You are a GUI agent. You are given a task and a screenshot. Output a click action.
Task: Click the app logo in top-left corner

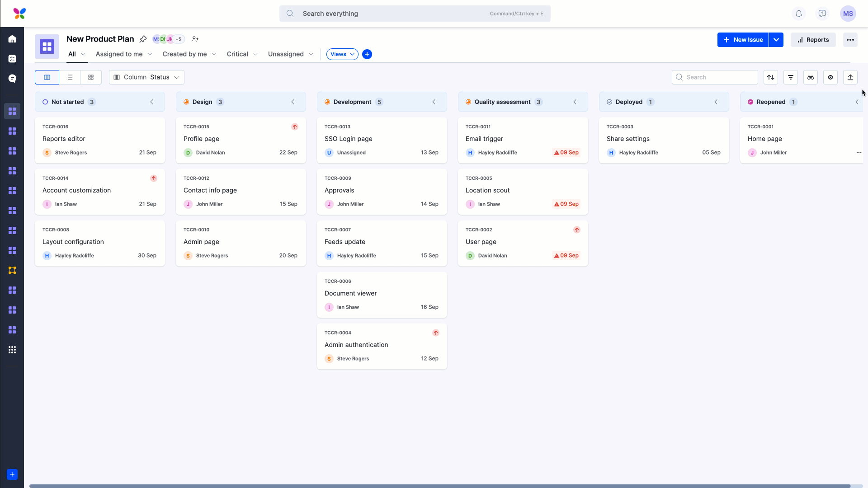point(19,14)
